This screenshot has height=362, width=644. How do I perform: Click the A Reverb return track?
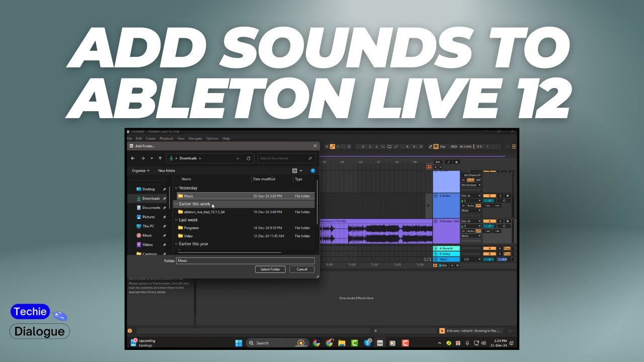coord(446,248)
